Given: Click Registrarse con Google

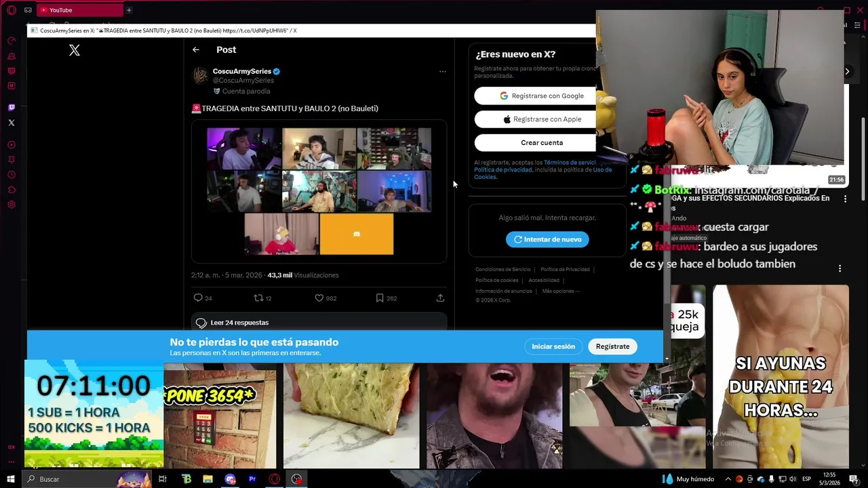Looking at the screenshot, I should click(x=535, y=96).
